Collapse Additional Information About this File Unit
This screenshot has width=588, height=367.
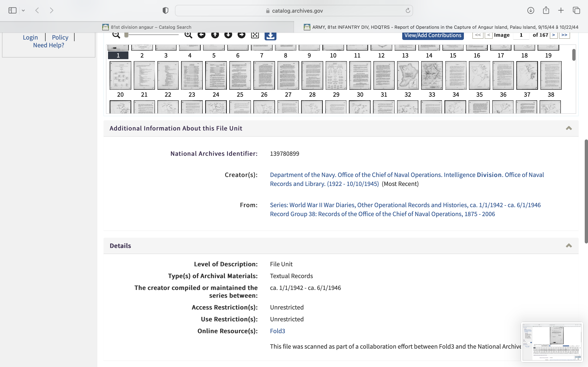click(x=569, y=128)
